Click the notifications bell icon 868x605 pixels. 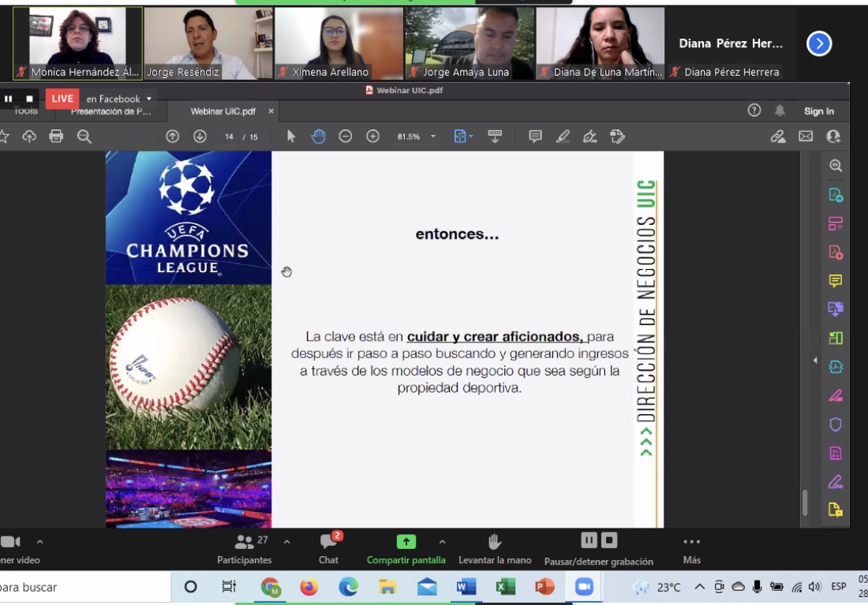point(780,110)
